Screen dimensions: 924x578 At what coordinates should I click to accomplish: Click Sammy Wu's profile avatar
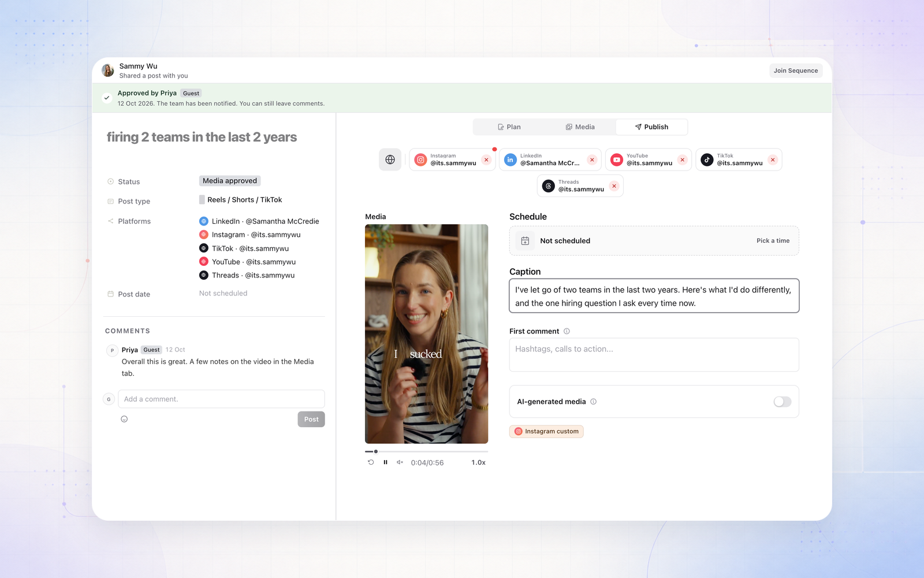(107, 71)
